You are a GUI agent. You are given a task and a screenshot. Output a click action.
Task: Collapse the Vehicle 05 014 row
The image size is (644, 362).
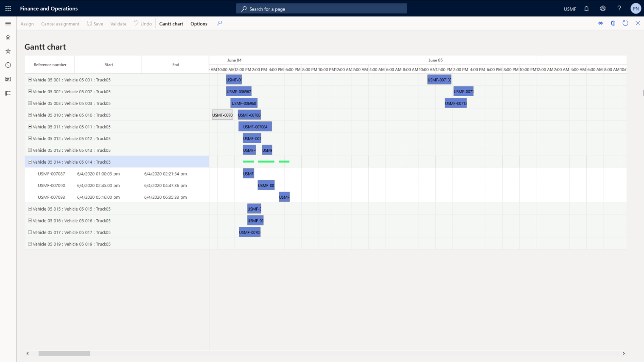click(30, 162)
